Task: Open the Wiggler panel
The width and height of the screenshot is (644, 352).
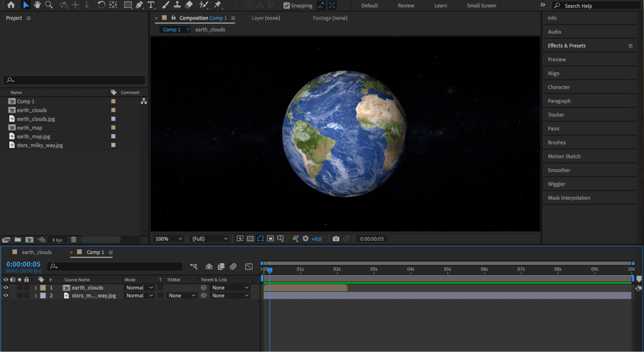Action: point(556,184)
